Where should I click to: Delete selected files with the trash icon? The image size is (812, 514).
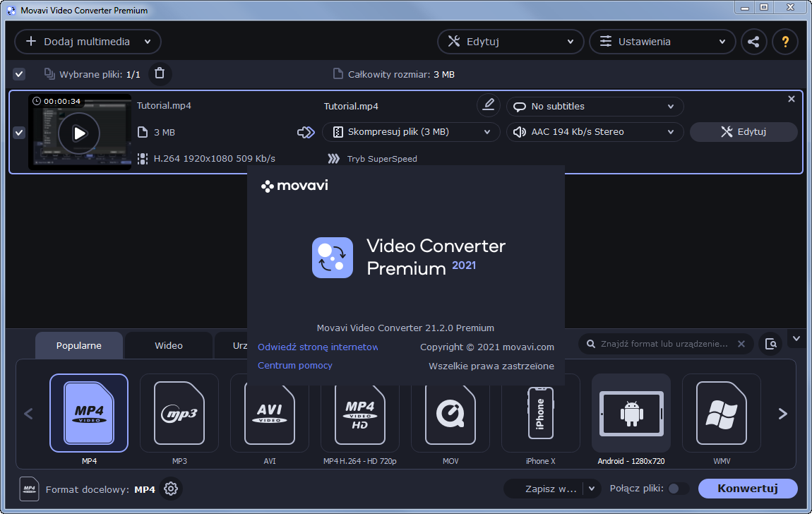160,74
